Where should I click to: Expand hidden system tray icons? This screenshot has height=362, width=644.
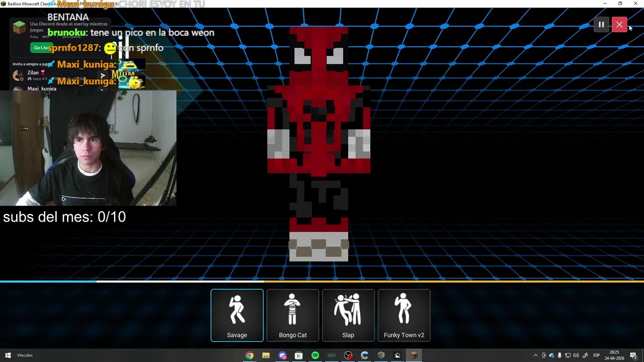[535, 355]
